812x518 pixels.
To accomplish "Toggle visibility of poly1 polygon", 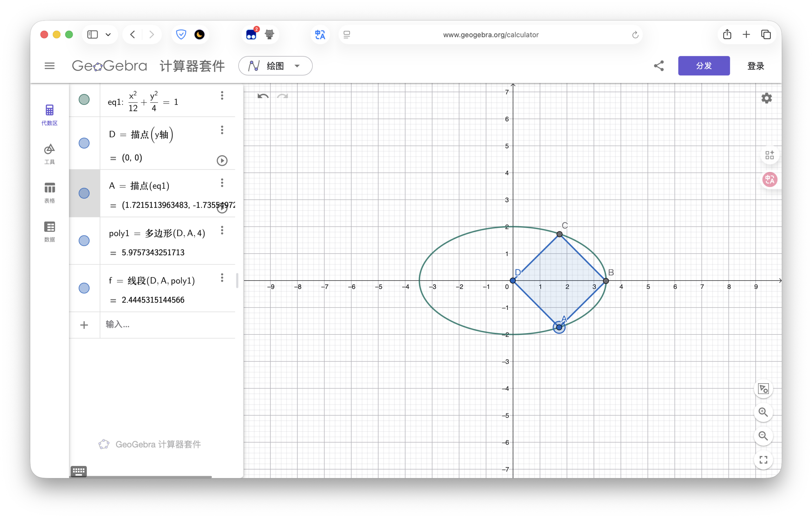I will point(84,241).
